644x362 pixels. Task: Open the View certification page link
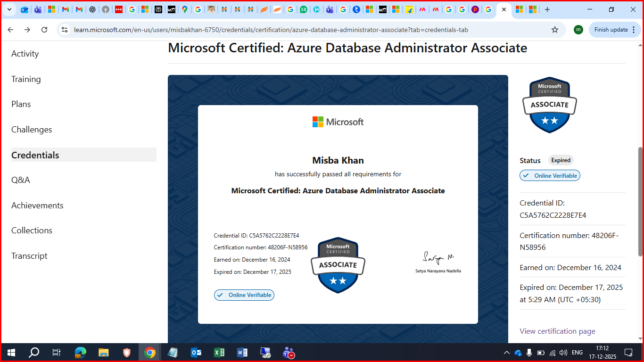click(x=557, y=331)
